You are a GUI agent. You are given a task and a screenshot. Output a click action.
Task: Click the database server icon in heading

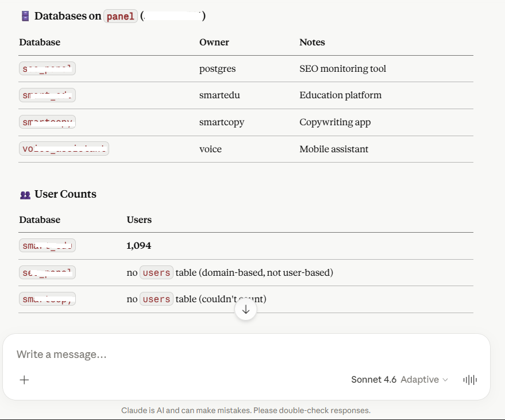pyautogui.click(x=25, y=16)
